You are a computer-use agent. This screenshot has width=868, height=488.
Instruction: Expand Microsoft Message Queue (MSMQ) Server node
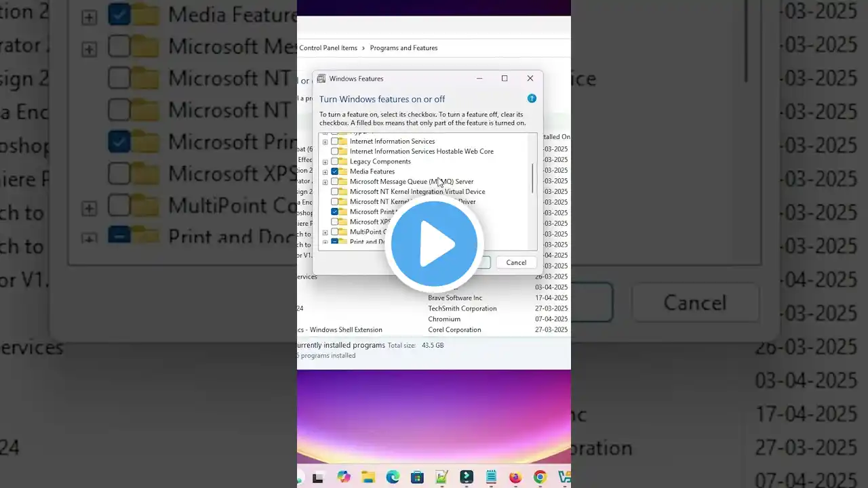pos(325,182)
